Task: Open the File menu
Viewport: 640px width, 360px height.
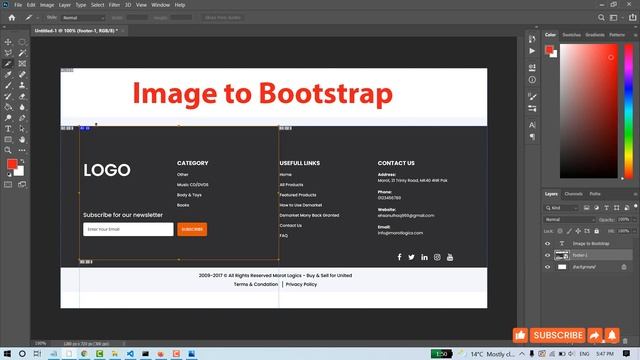Action: coord(18,5)
